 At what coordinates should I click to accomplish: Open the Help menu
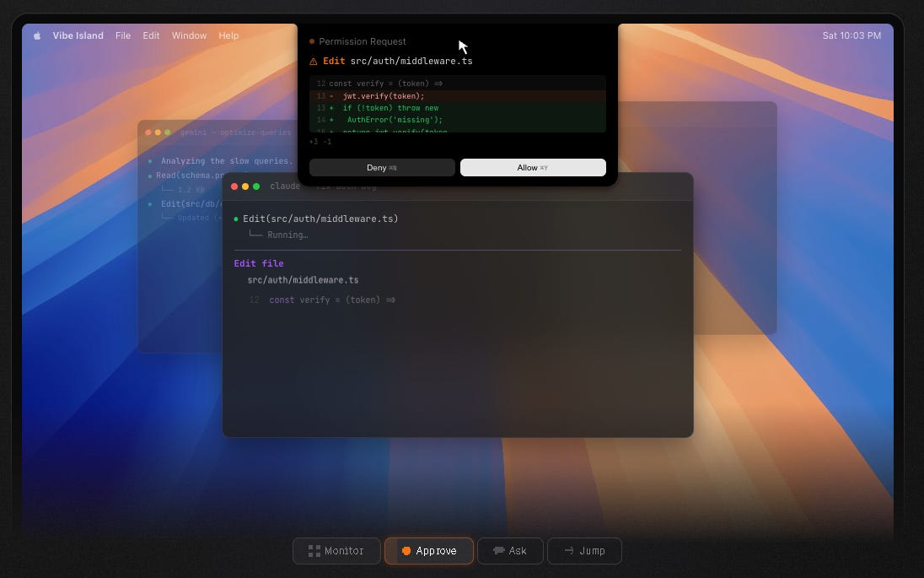point(228,35)
